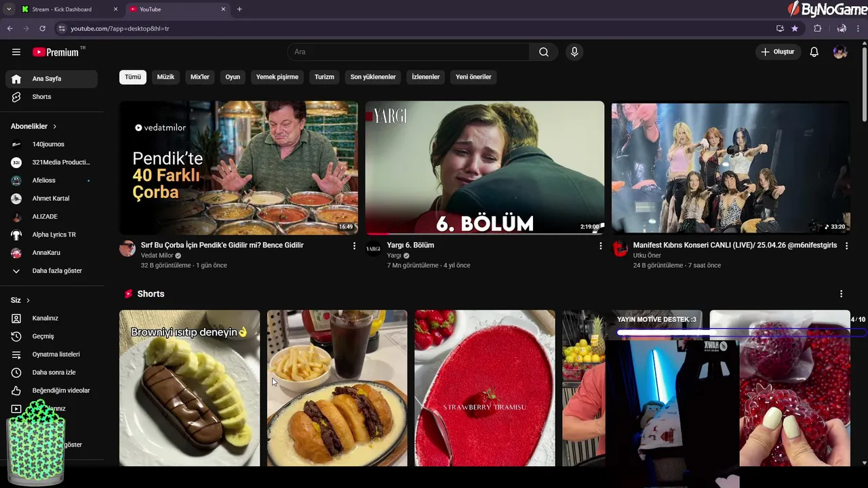Open fries and burger plate short
This screenshot has width=868, height=488.
337,388
